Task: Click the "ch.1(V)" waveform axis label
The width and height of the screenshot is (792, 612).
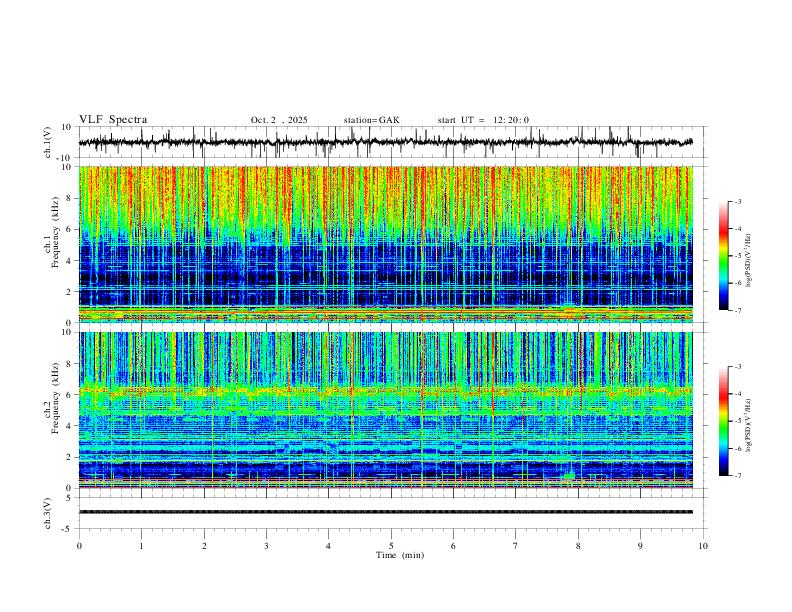Action: pyautogui.click(x=48, y=142)
